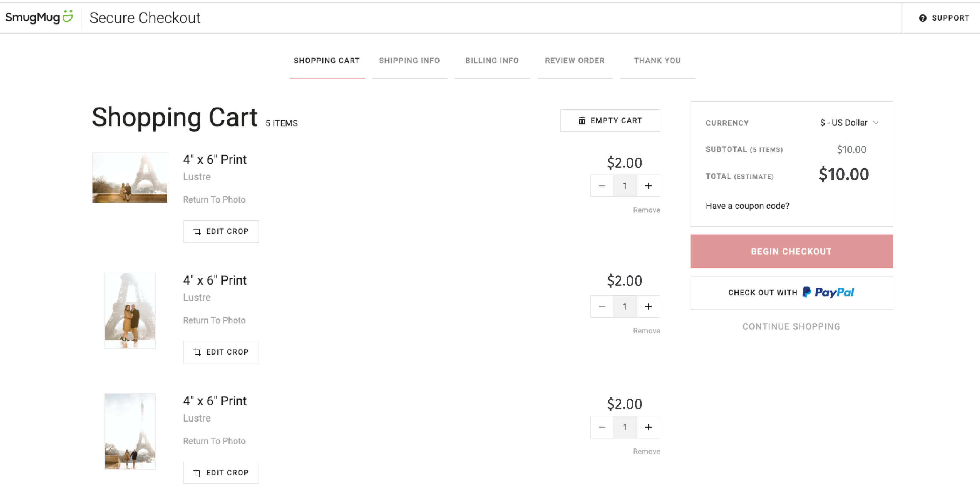Click Continue Shopping link
Image resolution: width=980 pixels, height=504 pixels.
click(791, 326)
